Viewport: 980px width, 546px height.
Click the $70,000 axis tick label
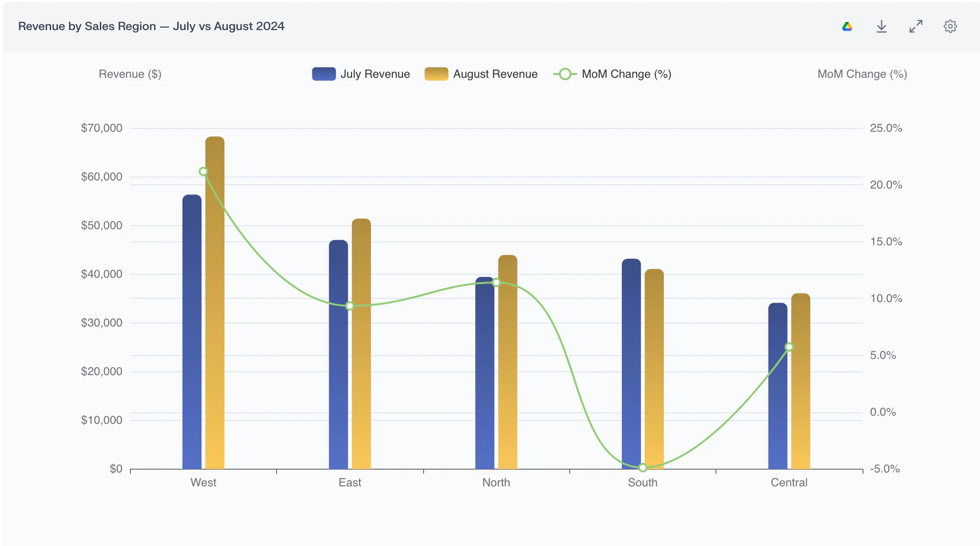click(x=102, y=128)
